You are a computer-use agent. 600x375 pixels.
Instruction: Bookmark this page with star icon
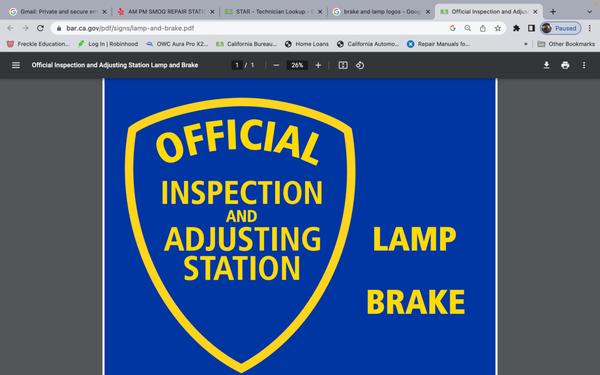497,28
